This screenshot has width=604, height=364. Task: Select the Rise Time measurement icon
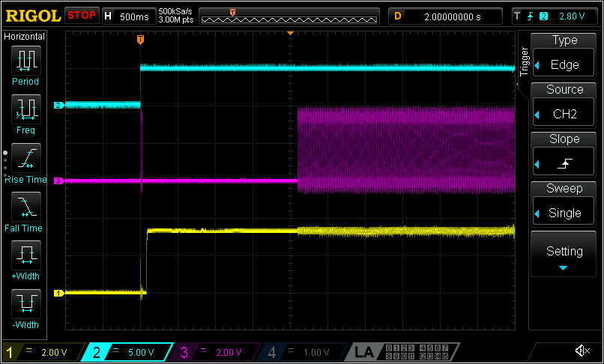coord(25,159)
